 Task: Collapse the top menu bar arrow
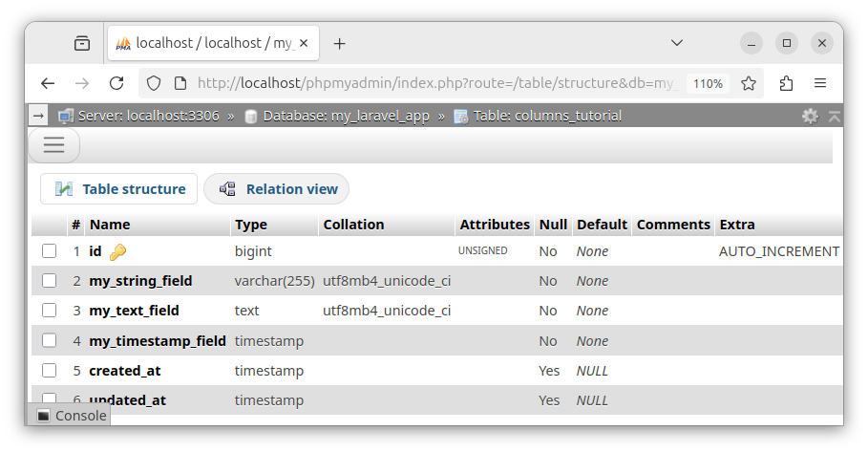point(835,116)
